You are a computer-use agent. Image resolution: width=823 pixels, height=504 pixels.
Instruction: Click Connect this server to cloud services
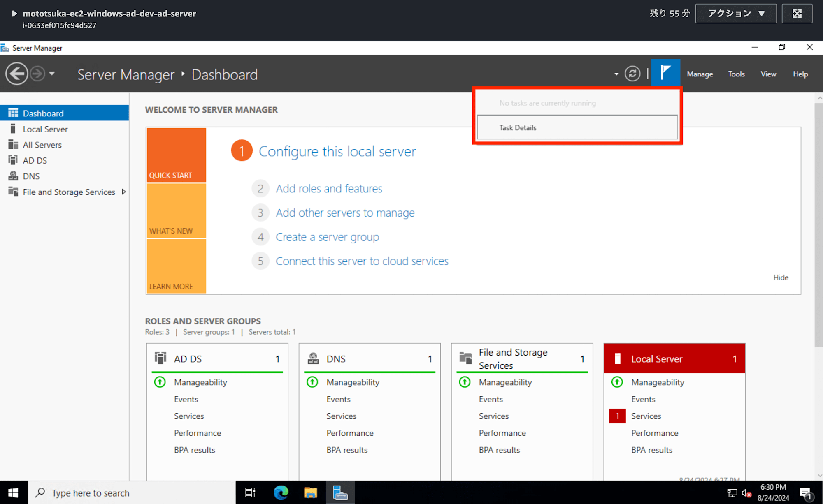tap(362, 261)
